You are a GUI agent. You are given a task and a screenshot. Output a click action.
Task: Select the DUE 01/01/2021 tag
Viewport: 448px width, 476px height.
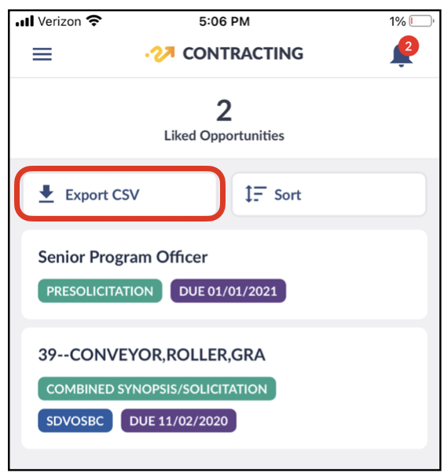228,291
